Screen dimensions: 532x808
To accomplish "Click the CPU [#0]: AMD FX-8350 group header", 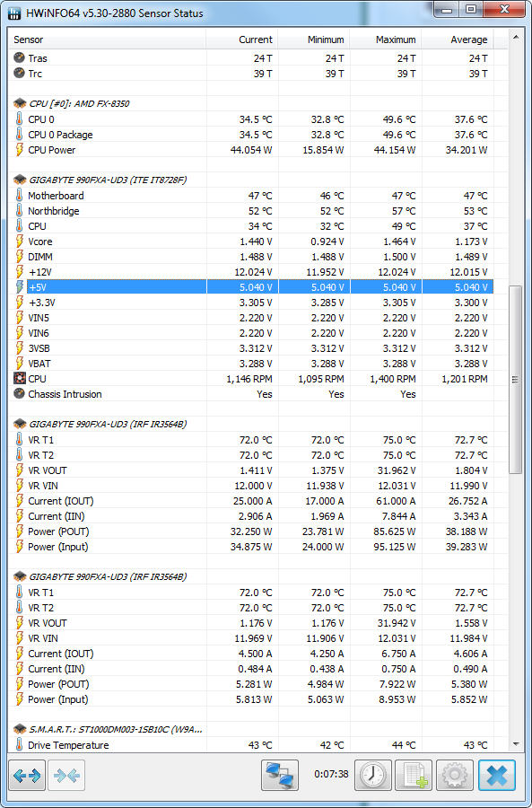I will coord(79,103).
